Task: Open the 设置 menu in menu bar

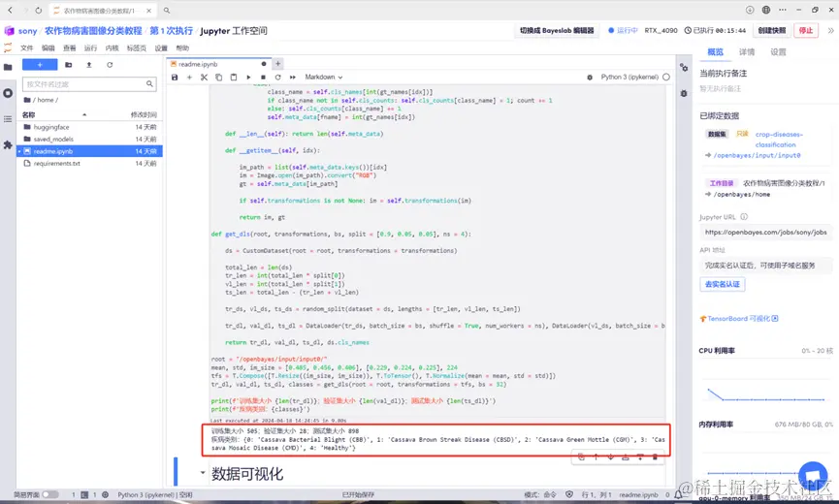Action: (161, 48)
